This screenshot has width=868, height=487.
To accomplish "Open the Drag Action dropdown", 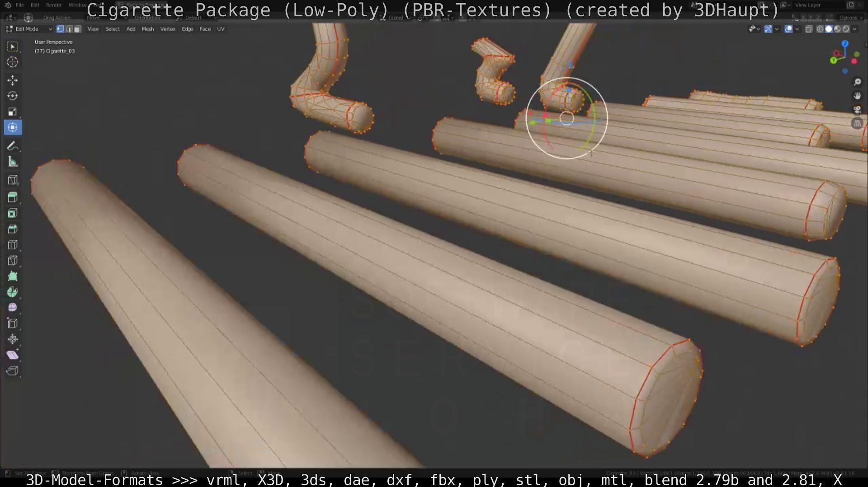I will tap(107, 18).
